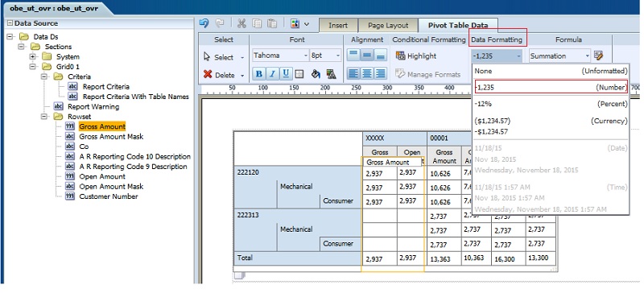Select A R Reporting Code 10 Description
This screenshot has width=644, height=293.
(134, 156)
